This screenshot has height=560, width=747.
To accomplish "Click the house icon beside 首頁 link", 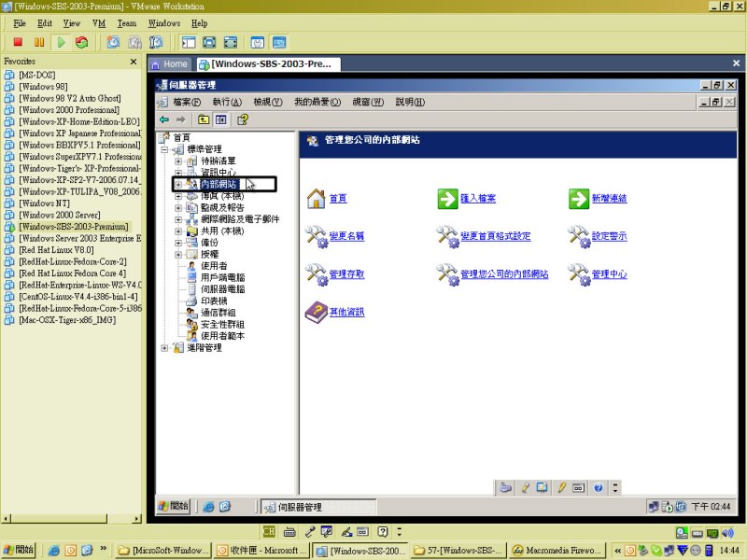I will coord(316,199).
